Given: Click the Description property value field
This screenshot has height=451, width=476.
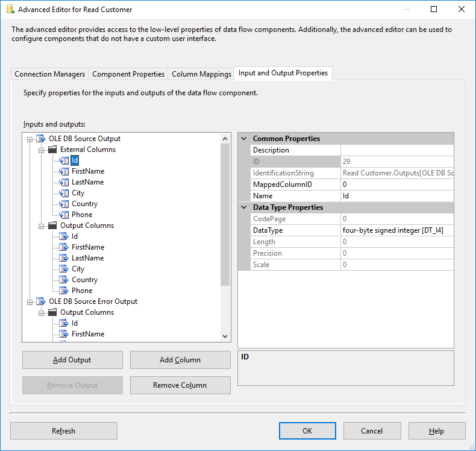Looking at the screenshot, I should 397,150.
